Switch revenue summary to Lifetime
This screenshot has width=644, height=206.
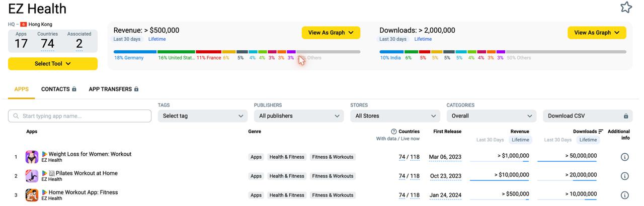pos(157,39)
